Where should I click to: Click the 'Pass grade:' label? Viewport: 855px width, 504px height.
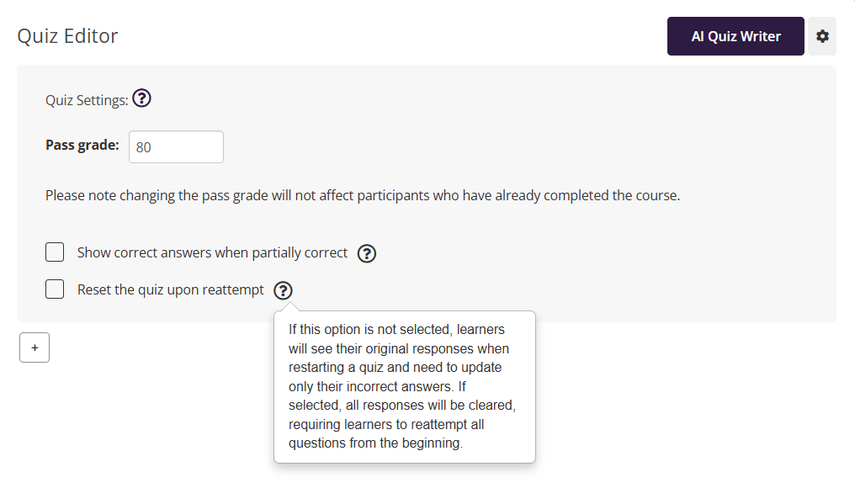(x=82, y=145)
